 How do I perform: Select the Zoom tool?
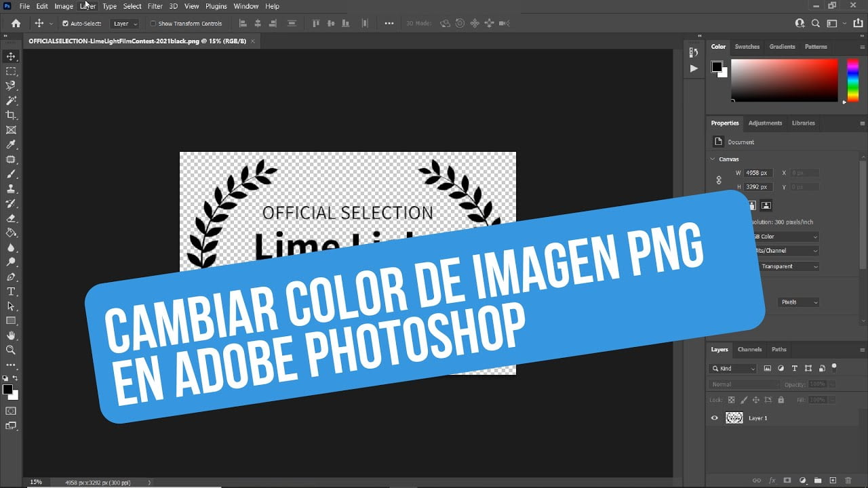pyautogui.click(x=11, y=350)
